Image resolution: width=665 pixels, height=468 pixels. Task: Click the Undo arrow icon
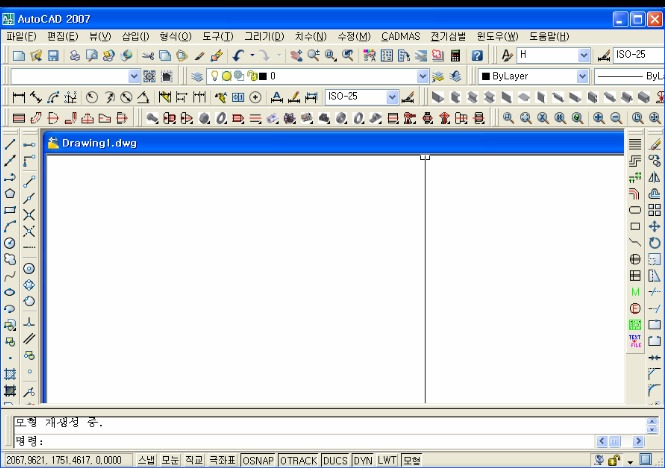tap(239, 56)
